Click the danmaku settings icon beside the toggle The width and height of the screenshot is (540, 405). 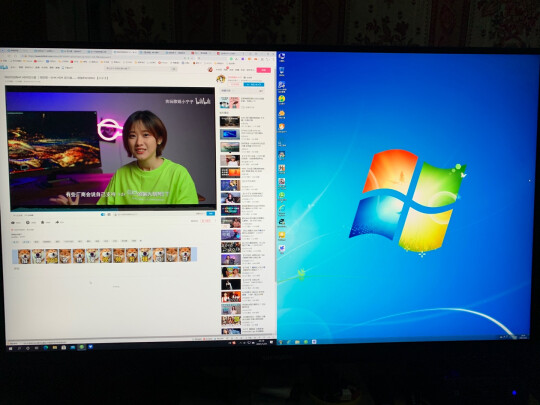tap(109, 215)
